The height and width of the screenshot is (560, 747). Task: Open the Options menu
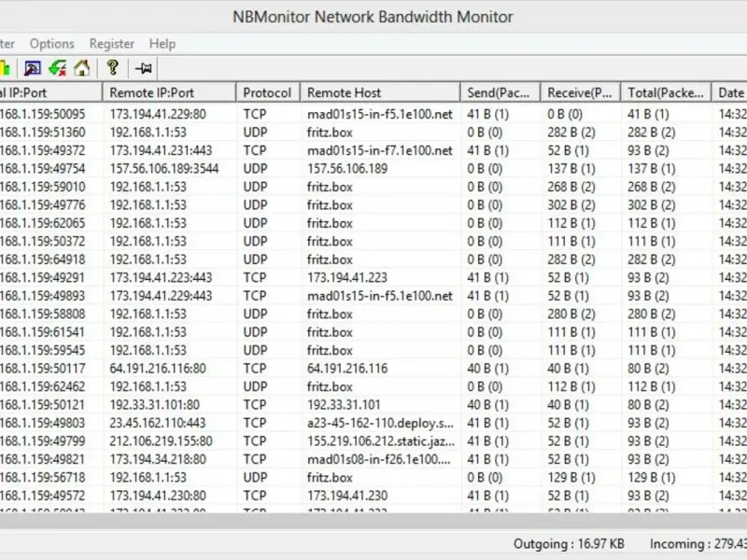pyautogui.click(x=52, y=44)
